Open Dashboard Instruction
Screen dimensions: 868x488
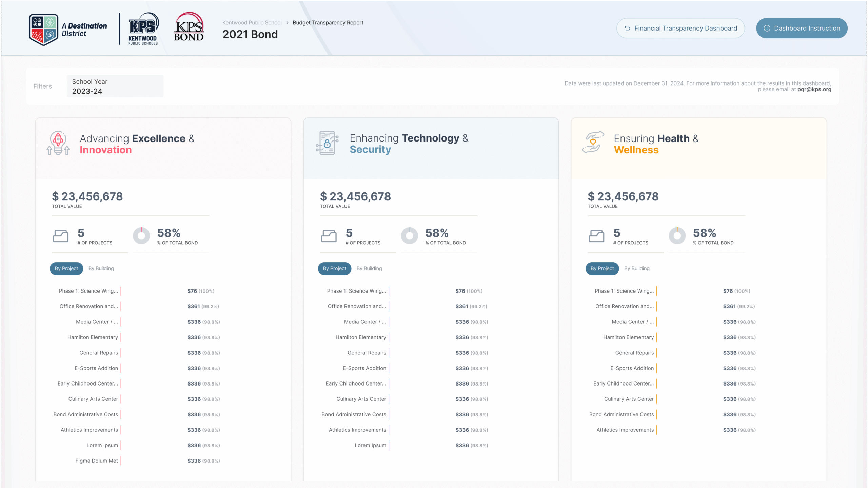[x=802, y=28]
